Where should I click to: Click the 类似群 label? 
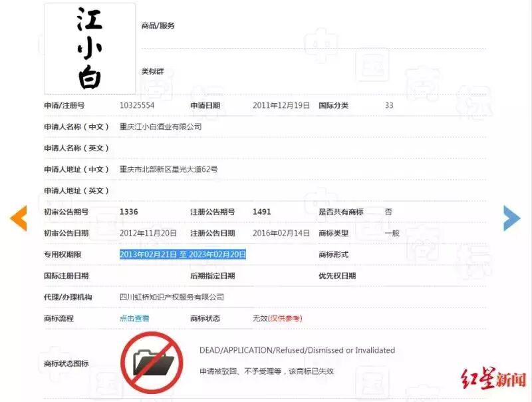click(x=153, y=71)
